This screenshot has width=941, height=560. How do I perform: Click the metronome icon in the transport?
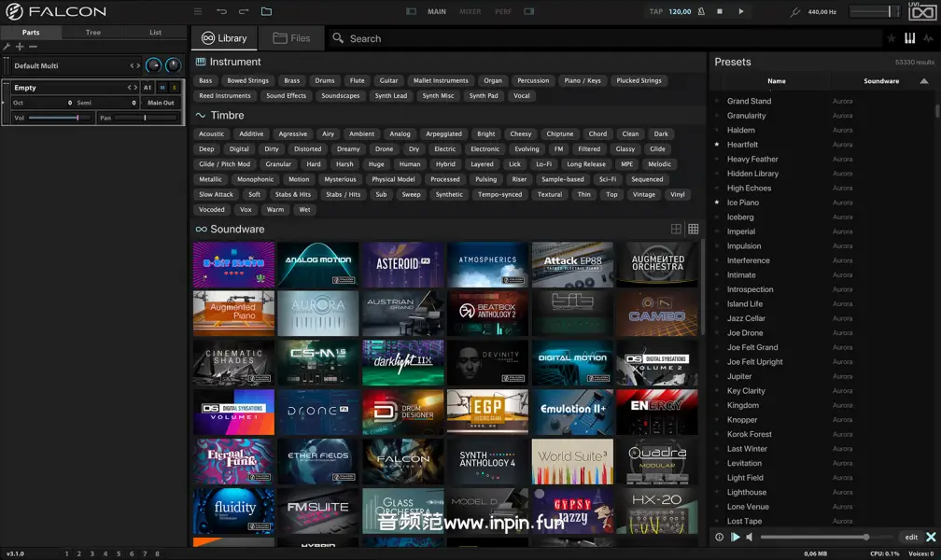click(700, 11)
